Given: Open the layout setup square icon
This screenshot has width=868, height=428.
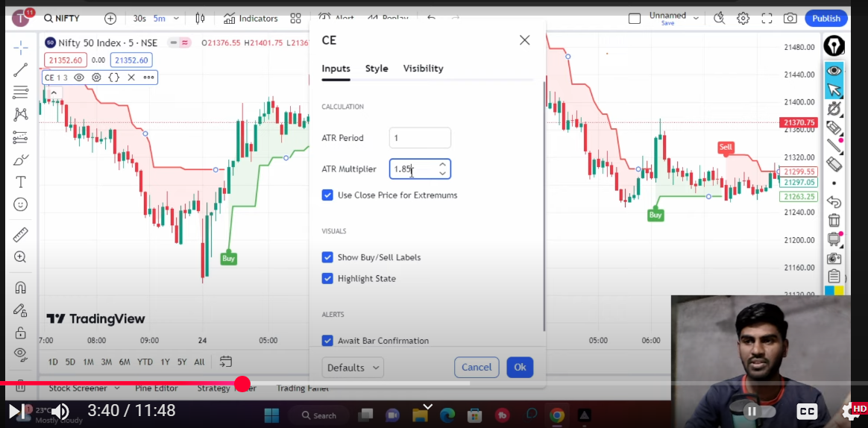Looking at the screenshot, I should tap(635, 19).
